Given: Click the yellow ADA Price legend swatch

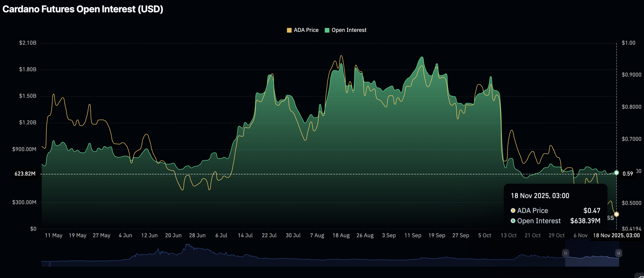Looking at the screenshot, I should pos(289,30).
